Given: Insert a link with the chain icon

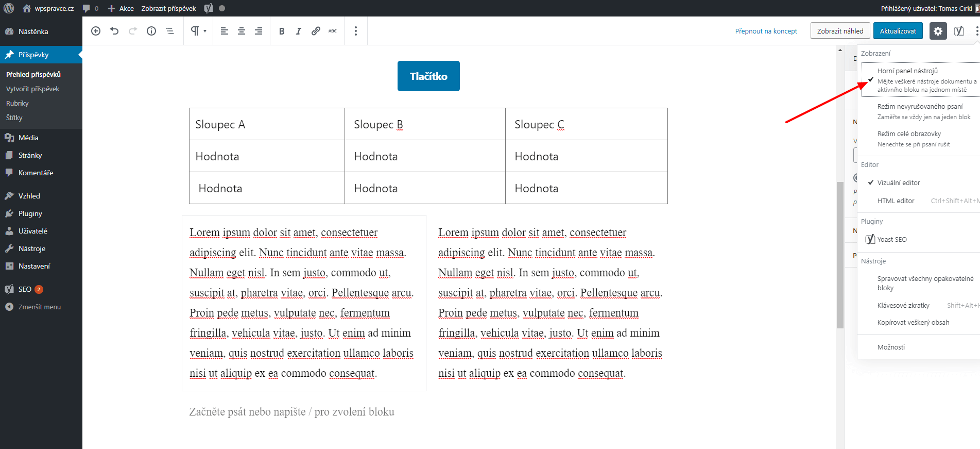Looking at the screenshot, I should coord(316,31).
